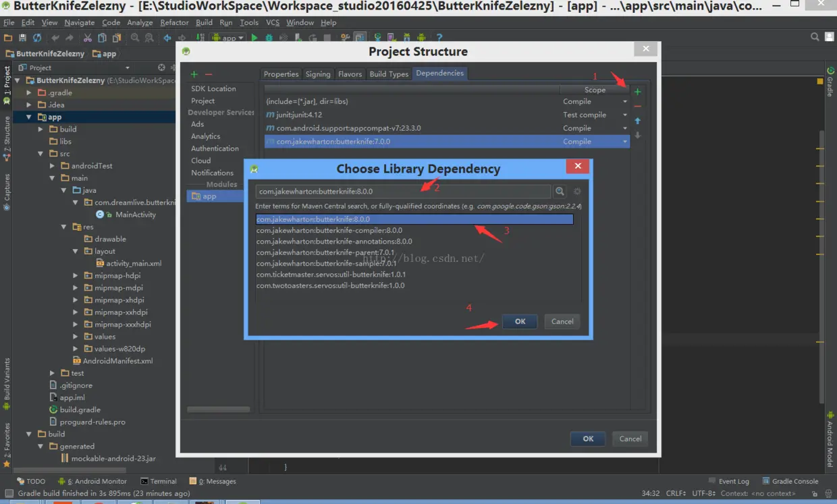Switch to the Build Types tab

click(x=389, y=74)
